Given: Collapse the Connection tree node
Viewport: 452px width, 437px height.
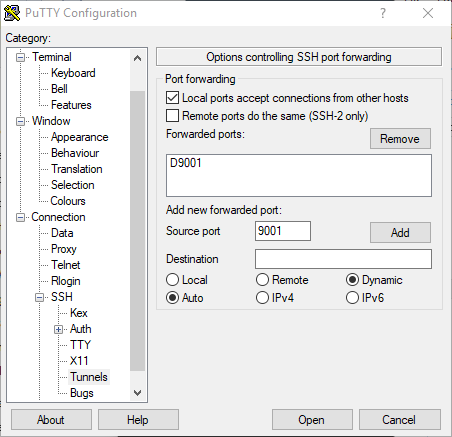Looking at the screenshot, I should [21, 218].
